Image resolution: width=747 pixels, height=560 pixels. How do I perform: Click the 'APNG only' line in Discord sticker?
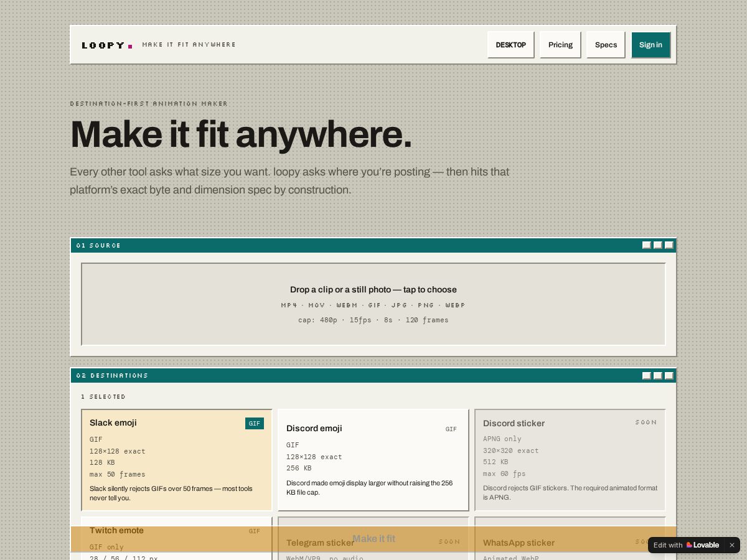click(502, 439)
